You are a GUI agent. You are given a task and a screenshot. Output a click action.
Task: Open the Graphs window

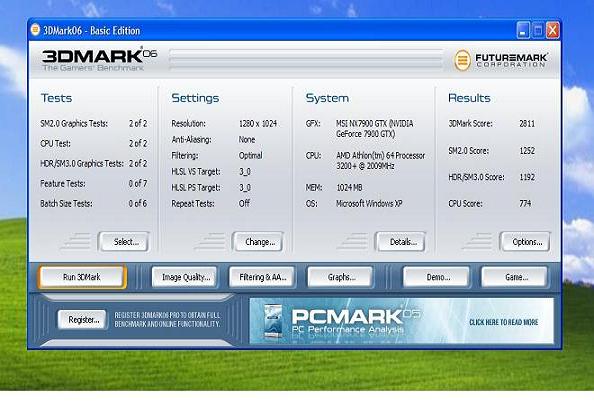340,277
